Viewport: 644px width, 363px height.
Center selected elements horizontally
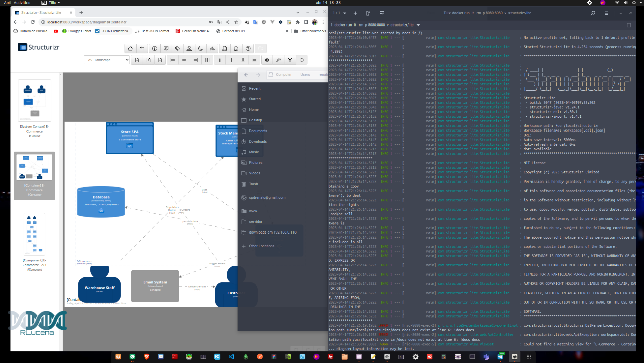pos(184,60)
